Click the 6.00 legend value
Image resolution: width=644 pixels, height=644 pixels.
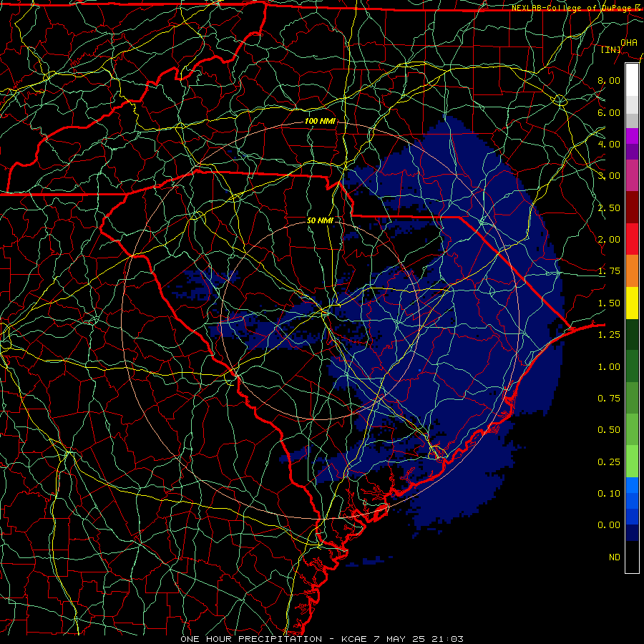pos(609,112)
